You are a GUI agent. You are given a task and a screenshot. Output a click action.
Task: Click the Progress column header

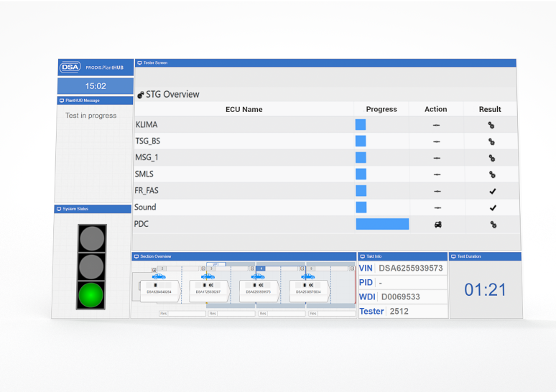tap(381, 109)
